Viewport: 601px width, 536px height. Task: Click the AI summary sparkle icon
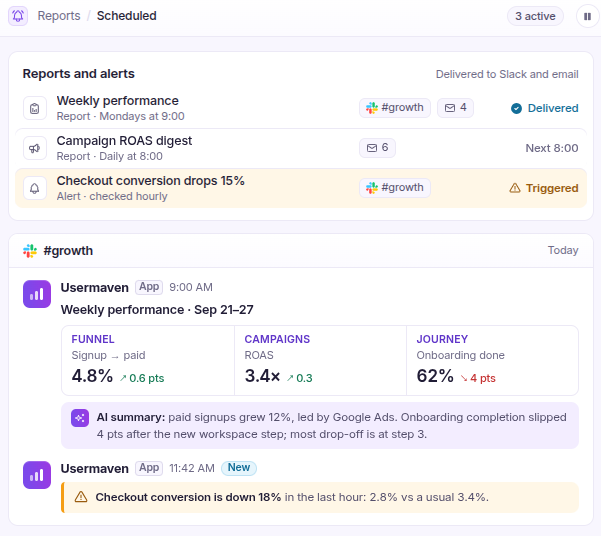pos(80,418)
